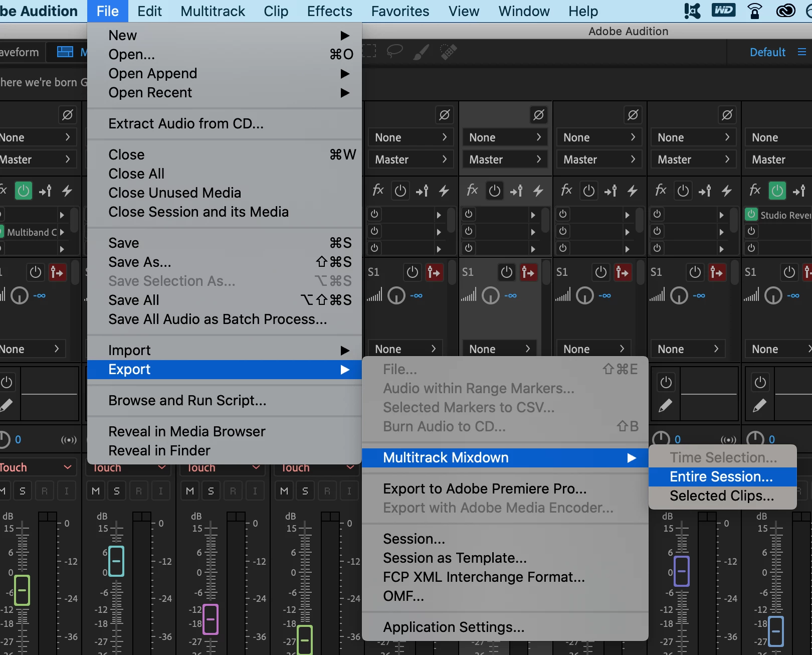Click the fx icon on the highlighted channel
The width and height of the screenshot is (812, 655).
tap(472, 190)
